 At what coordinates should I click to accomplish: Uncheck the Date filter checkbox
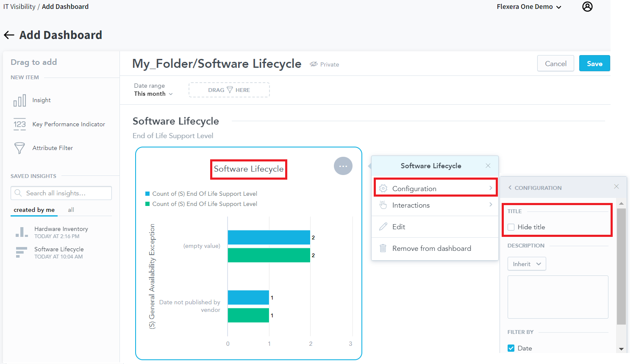tap(511, 348)
